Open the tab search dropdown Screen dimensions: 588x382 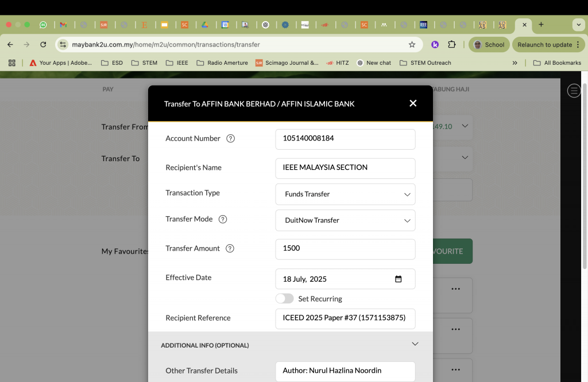coord(579,25)
